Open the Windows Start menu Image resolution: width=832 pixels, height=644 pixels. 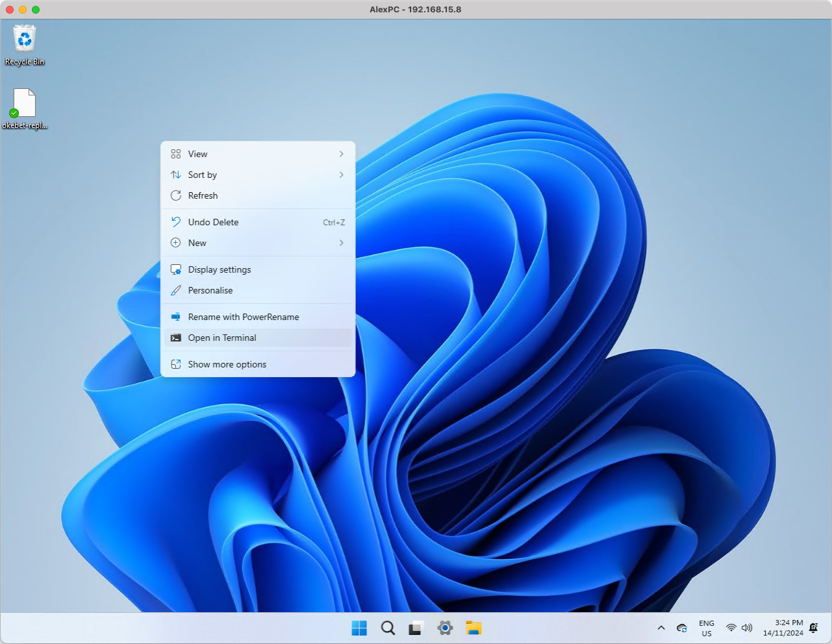click(x=359, y=628)
